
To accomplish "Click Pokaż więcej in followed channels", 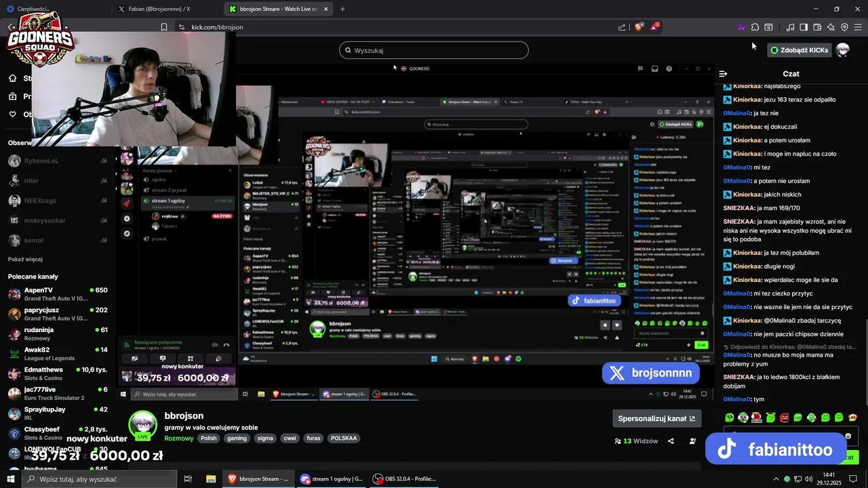I will point(25,259).
